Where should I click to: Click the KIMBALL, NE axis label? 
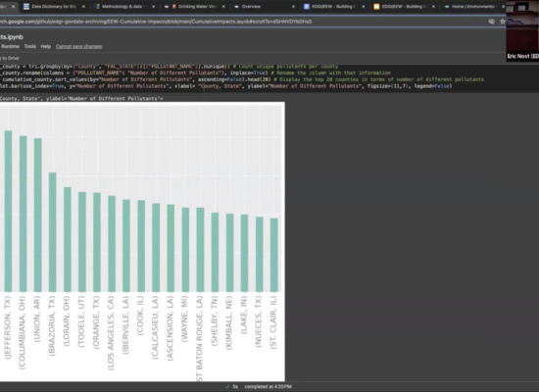(229, 322)
